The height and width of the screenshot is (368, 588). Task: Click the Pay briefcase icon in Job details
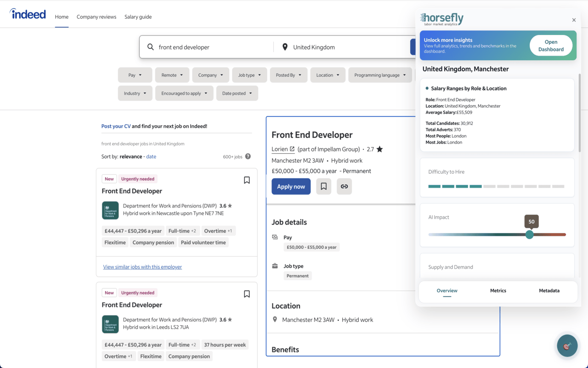(x=275, y=237)
